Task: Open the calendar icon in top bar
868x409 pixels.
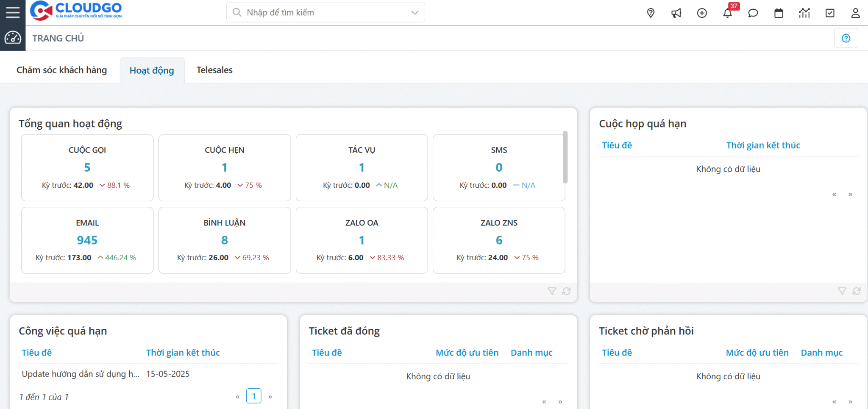Action: click(779, 13)
